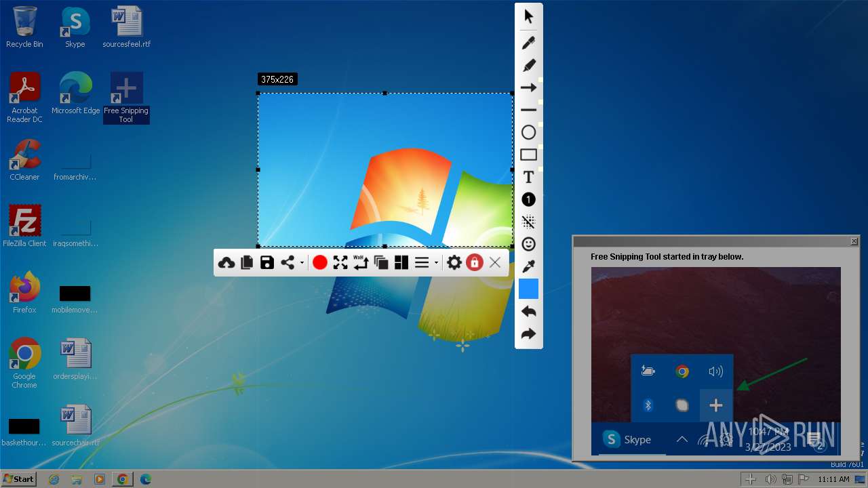The image size is (868, 488).
Task: Save the snip to disk
Action: coord(267,262)
